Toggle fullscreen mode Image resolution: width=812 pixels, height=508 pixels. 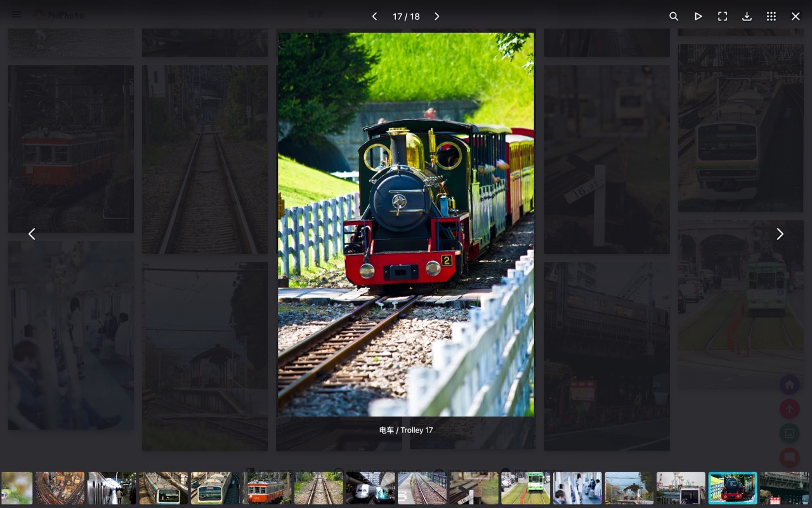coord(723,17)
